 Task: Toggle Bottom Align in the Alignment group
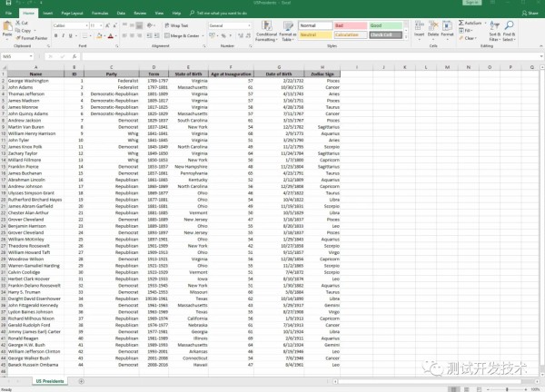(139, 25)
